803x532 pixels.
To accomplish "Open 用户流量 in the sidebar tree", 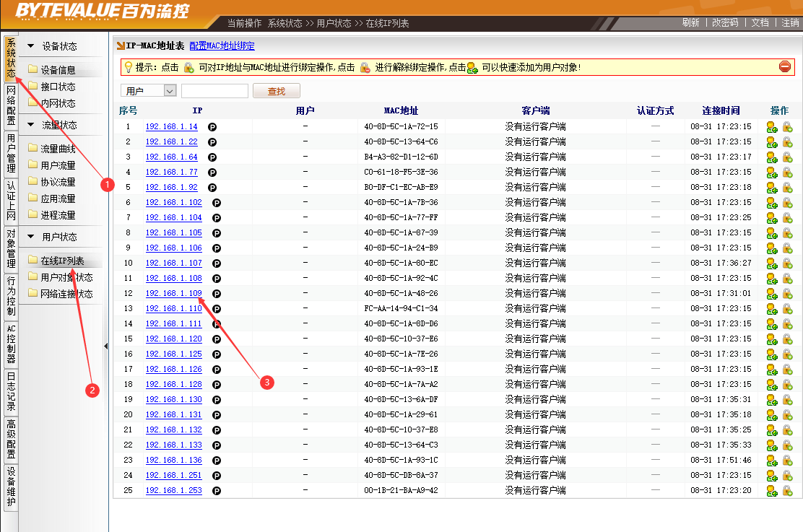I will pos(58,165).
